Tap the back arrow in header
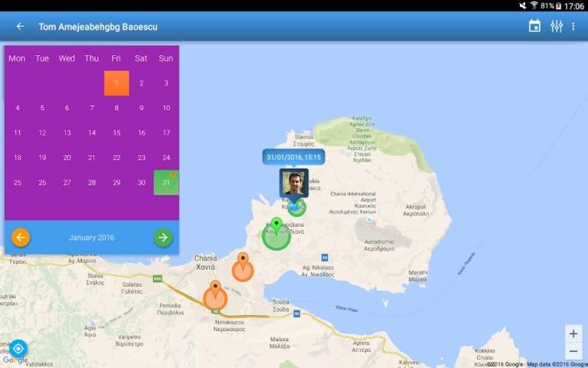The height and width of the screenshot is (368, 588). pos(20,26)
